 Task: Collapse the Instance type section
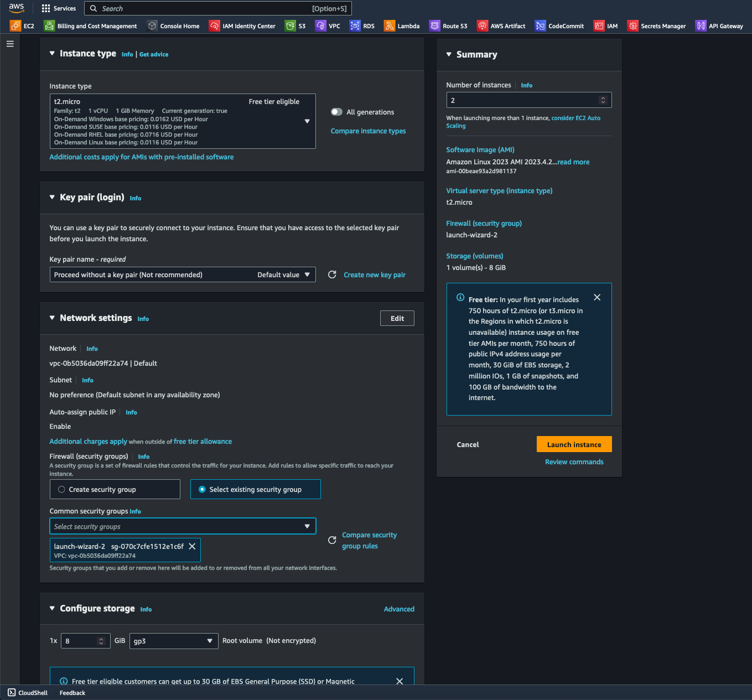[x=52, y=53]
